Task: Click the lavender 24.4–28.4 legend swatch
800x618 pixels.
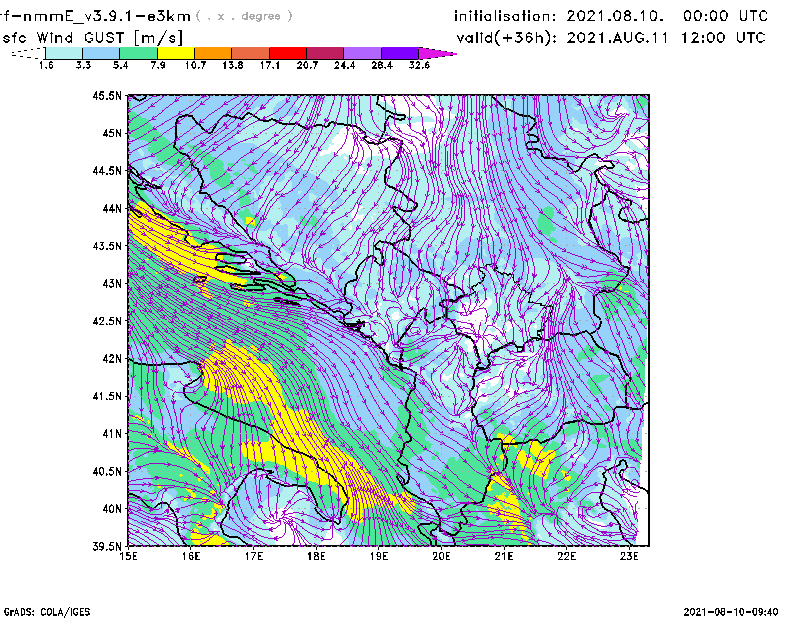Action: 363,53
